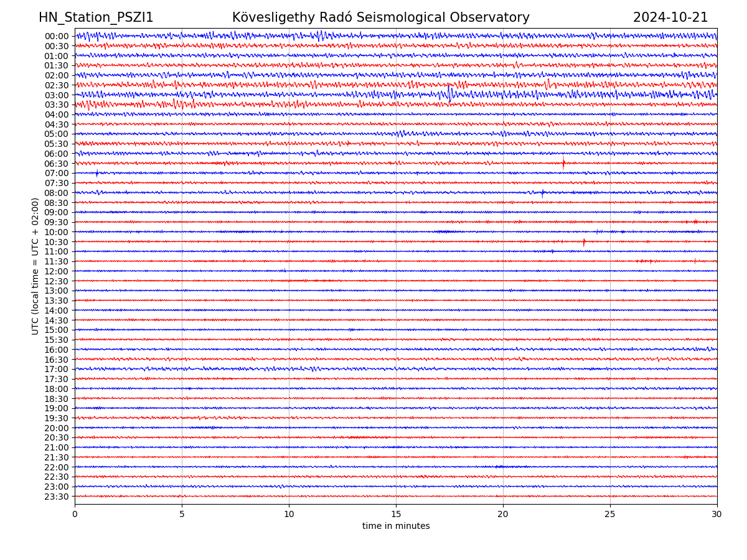Click the red spike in the 10:30 trace

click(x=584, y=241)
